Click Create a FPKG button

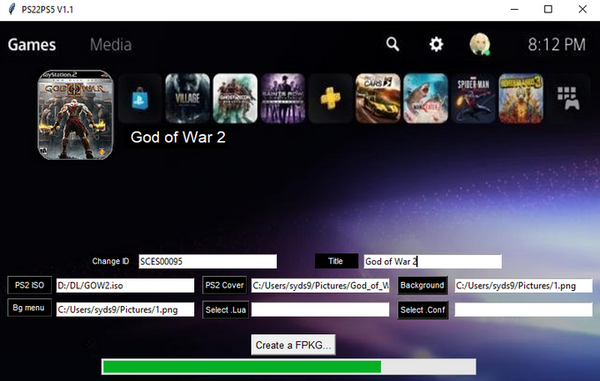point(293,345)
